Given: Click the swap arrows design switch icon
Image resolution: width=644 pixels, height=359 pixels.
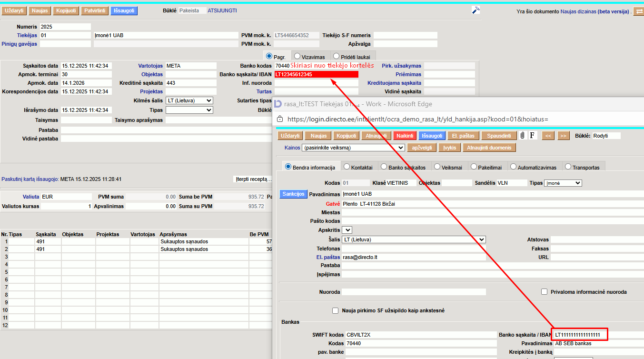Looking at the screenshot, I should point(638,11).
